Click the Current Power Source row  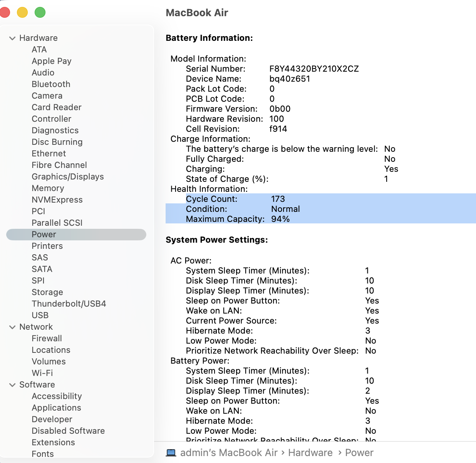point(282,321)
